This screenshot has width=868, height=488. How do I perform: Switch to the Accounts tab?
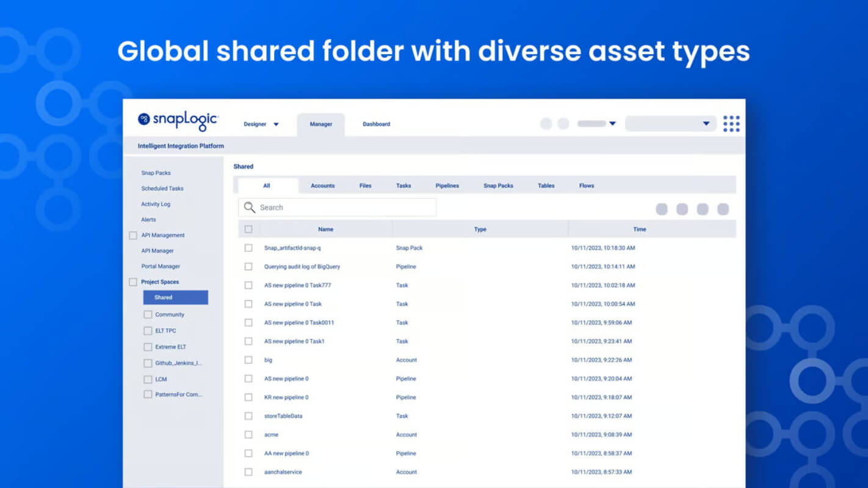point(323,186)
